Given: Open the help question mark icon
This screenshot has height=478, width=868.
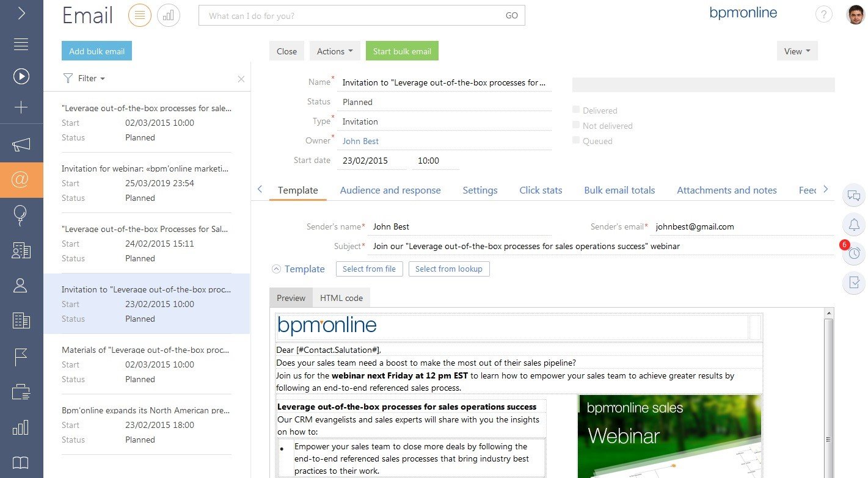Looking at the screenshot, I should (x=824, y=15).
